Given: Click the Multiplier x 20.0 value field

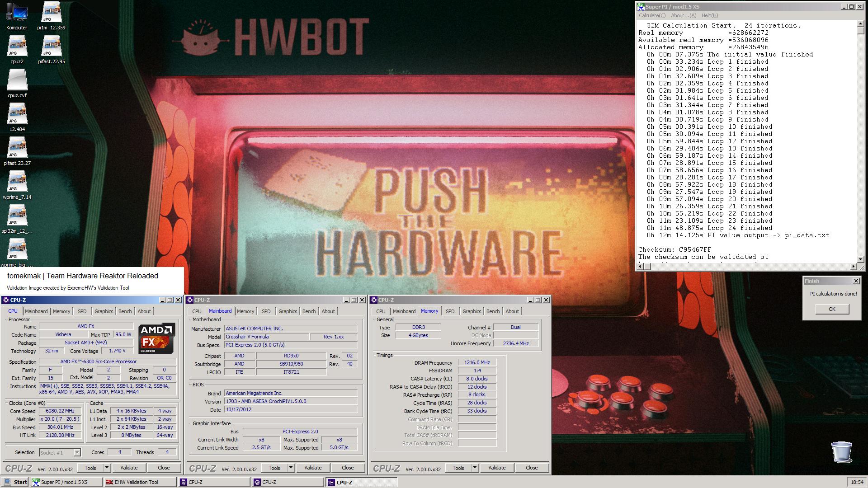Looking at the screenshot, I should pyautogui.click(x=60, y=419).
